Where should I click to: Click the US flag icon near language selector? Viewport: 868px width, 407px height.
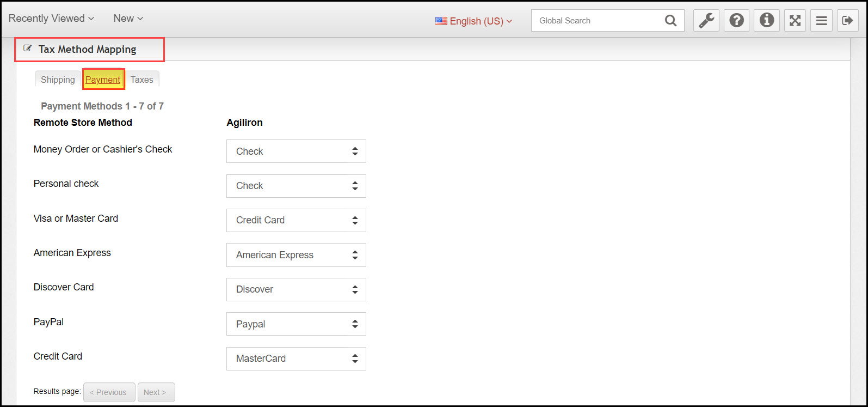pos(441,21)
